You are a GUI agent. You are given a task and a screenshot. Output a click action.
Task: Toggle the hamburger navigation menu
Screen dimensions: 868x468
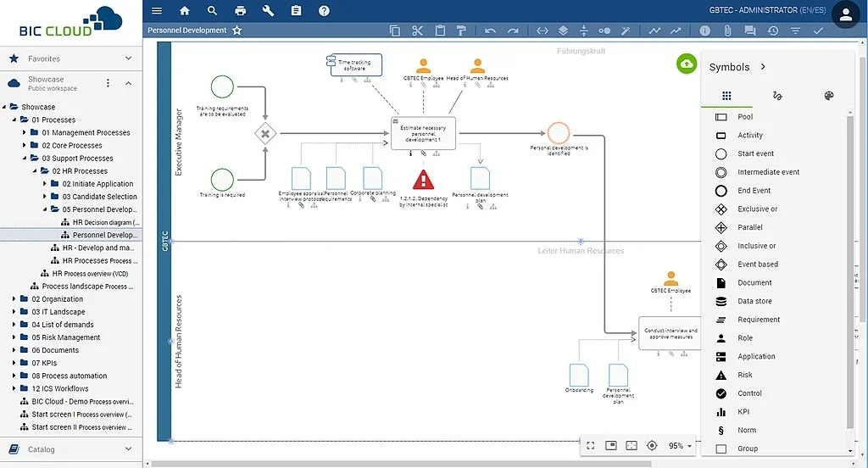pyautogui.click(x=156, y=10)
